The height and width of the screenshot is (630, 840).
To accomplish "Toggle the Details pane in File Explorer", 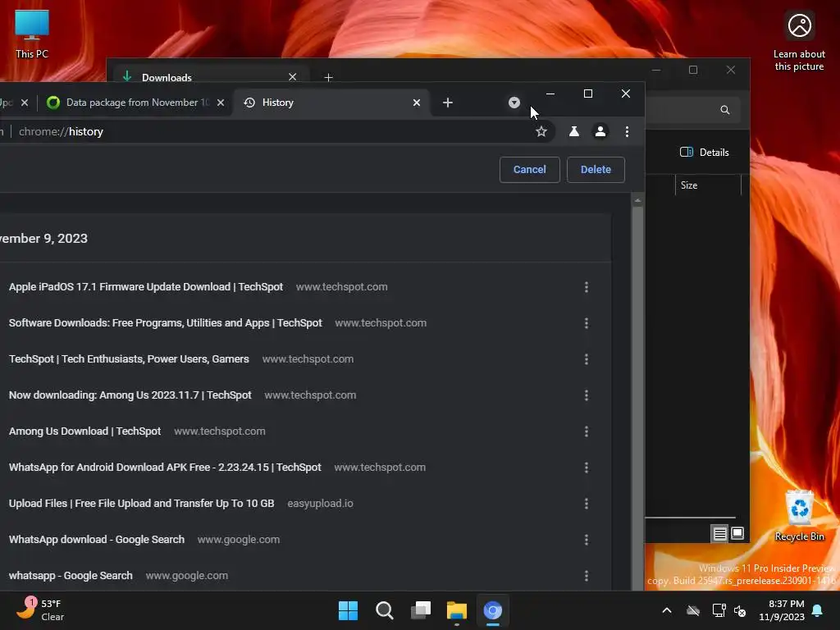I will click(704, 152).
